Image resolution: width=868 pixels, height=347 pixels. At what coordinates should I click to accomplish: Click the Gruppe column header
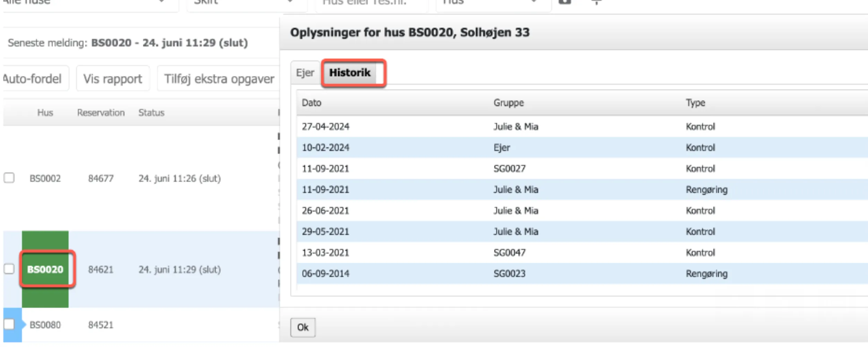(509, 103)
